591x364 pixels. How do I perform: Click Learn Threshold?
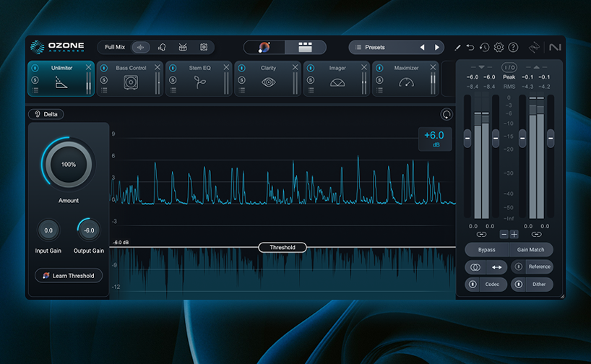(69, 275)
